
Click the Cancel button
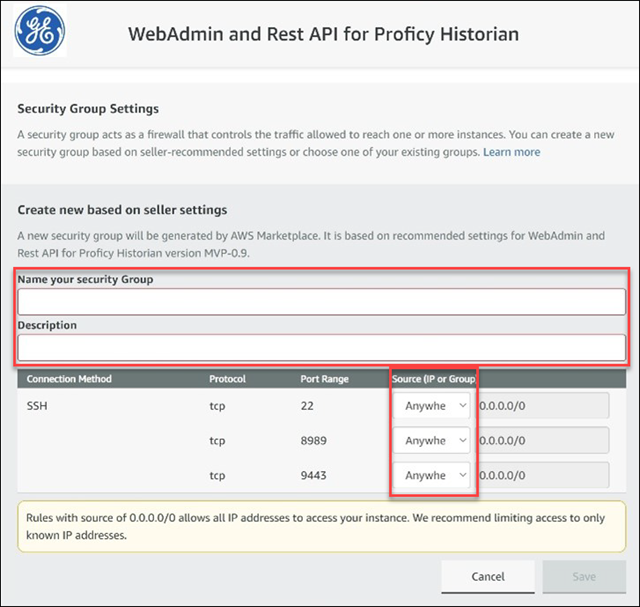click(488, 576)
